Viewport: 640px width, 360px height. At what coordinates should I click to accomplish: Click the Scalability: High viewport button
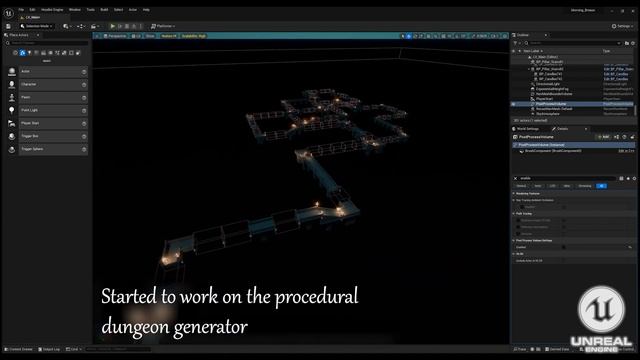[x=194, y=36]
